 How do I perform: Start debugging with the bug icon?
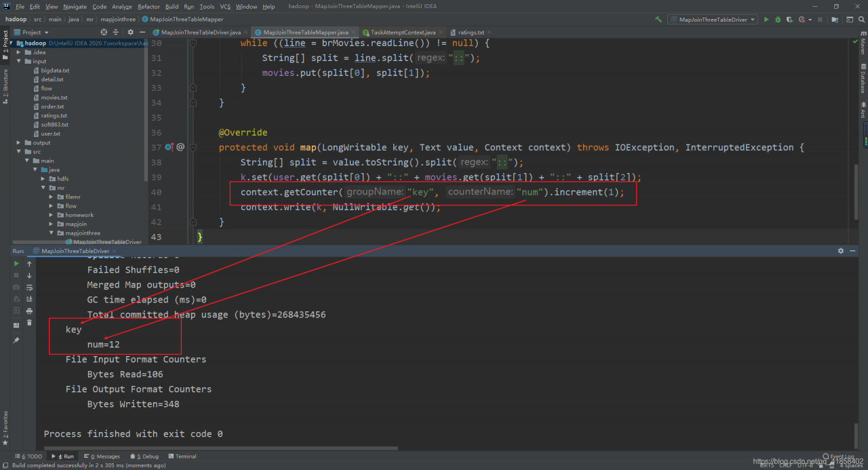point(778,20)
